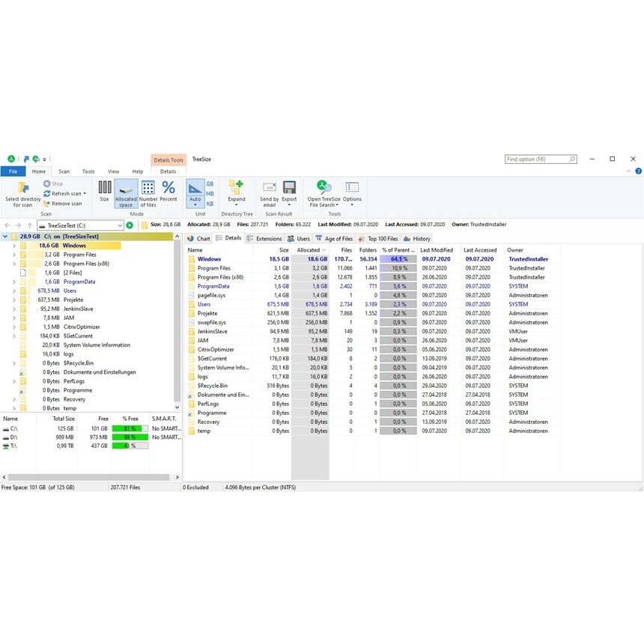Select GB as size unit
Viewport: 644px width, 644px height.
coord(210,183)
